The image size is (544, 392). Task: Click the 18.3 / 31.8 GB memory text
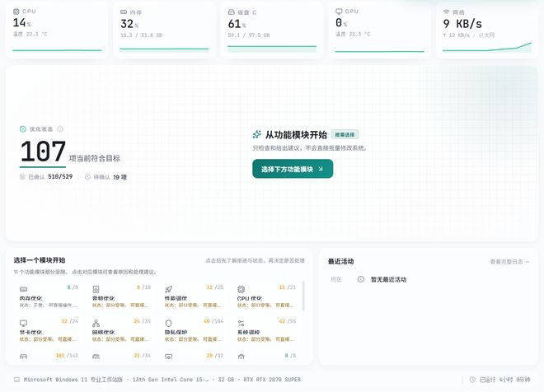141,35
